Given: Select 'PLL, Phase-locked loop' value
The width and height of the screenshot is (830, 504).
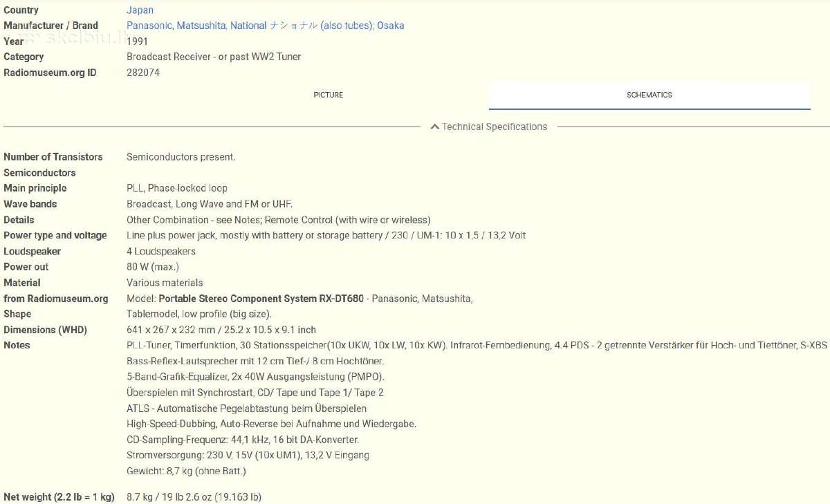Looking at the screenshot, I should pos(176,188).
